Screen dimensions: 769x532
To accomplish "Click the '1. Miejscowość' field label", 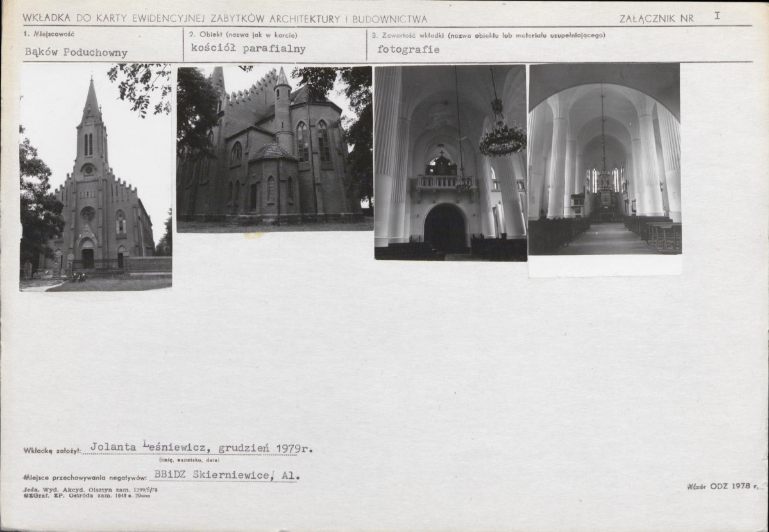I will click(49, 35).
